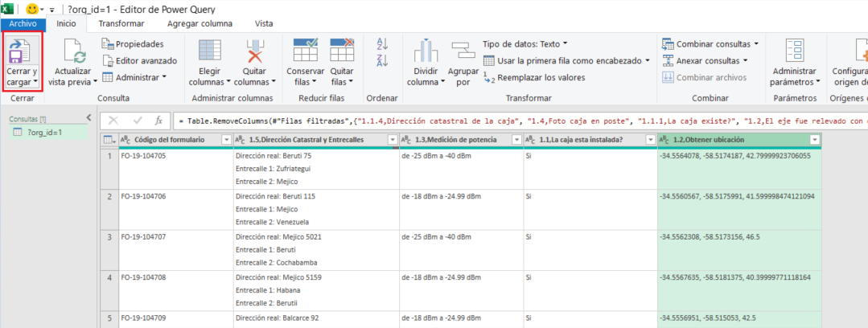Click the Conservar filas icon
This screenshot has height=328, width=868.
tap(305, 51)
